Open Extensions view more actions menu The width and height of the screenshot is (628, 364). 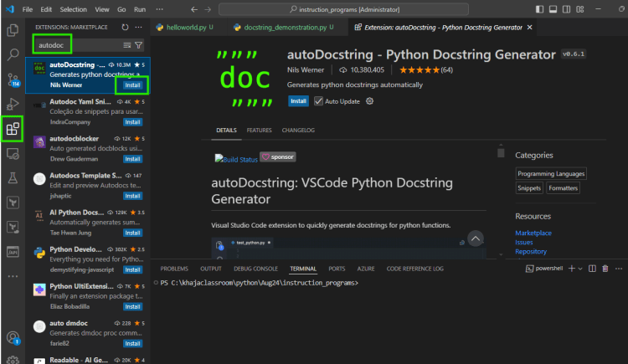coord(138,28)
